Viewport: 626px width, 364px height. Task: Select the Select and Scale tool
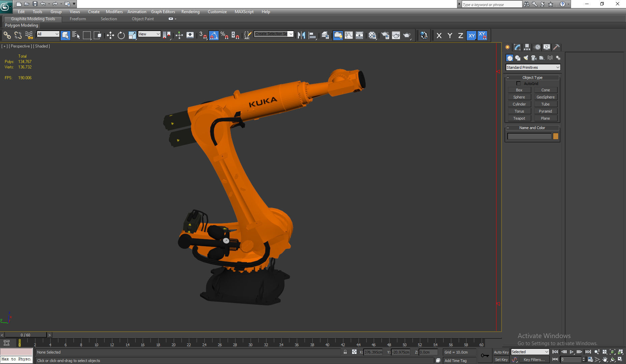pyautogui.click(x=132, y=35)
